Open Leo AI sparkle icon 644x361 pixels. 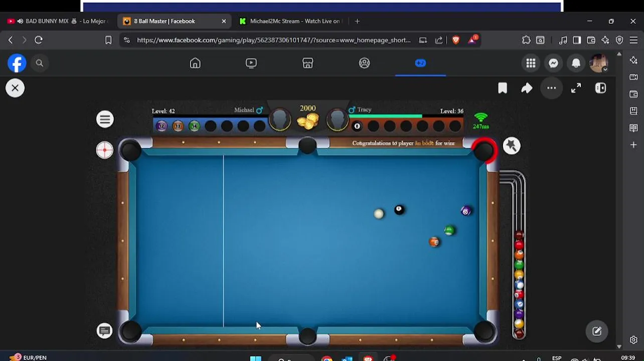(x=605, y=40)
